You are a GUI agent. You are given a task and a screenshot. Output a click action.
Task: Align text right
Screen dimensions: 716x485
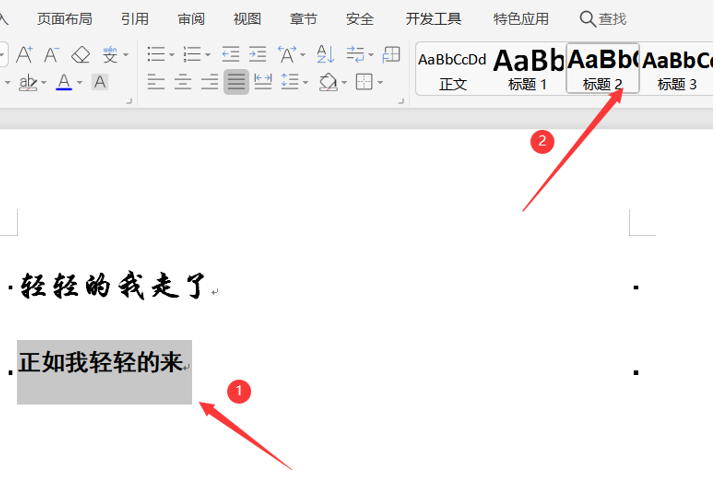(x=210, y=82)
